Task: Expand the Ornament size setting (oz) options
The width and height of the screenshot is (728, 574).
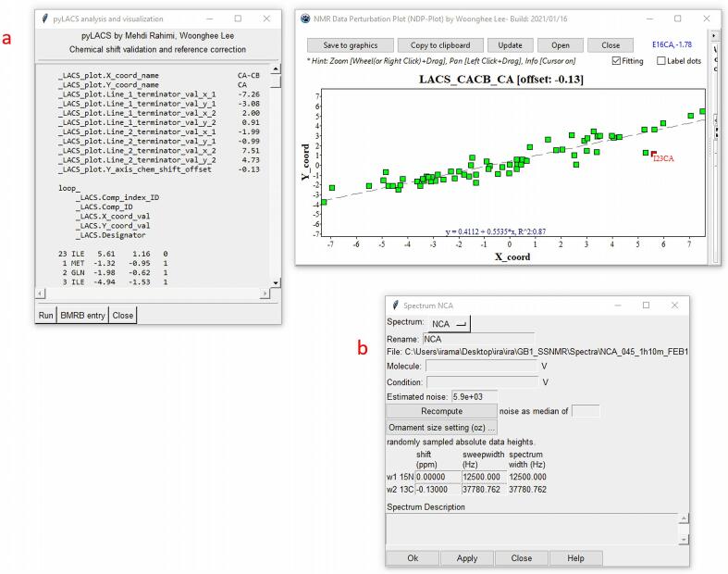Action: pos(442,427)
